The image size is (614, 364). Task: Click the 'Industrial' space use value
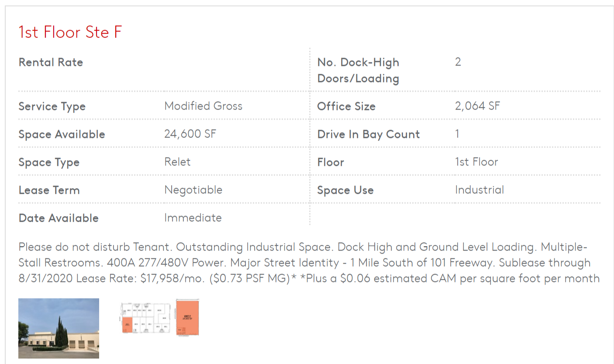click(479, 190)
